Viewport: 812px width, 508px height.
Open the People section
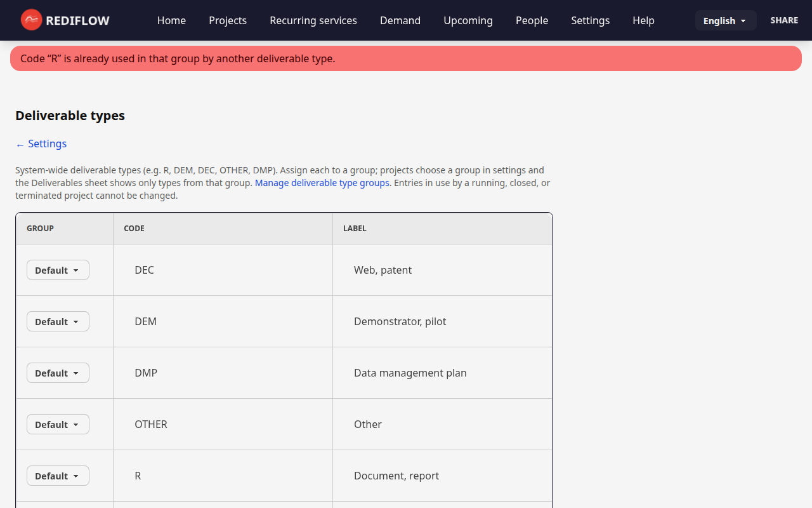pyautogui.click(x=532, y=20)
